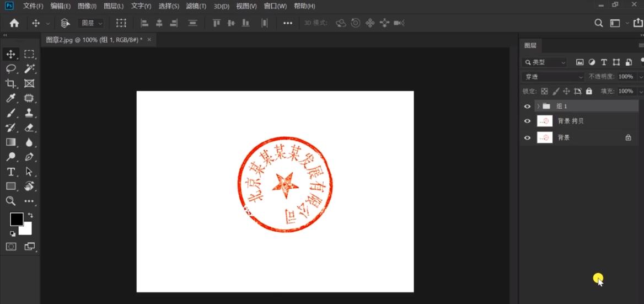Select the Hand/Rotate View tool

[29, 186]
